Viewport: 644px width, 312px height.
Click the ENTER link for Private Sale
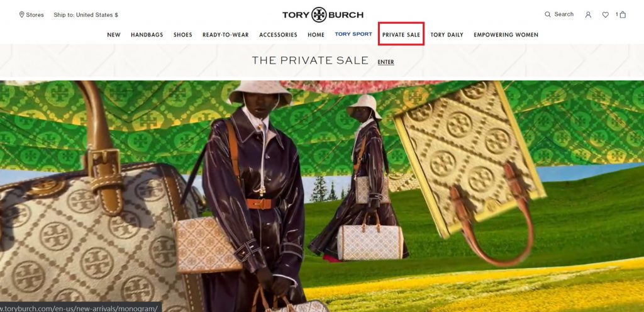point(386,62)
